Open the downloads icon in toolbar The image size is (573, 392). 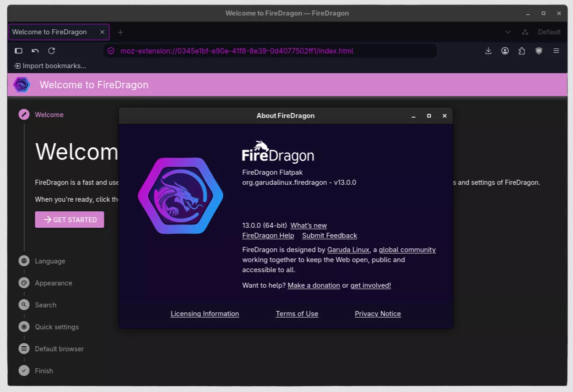coord(488,51)
